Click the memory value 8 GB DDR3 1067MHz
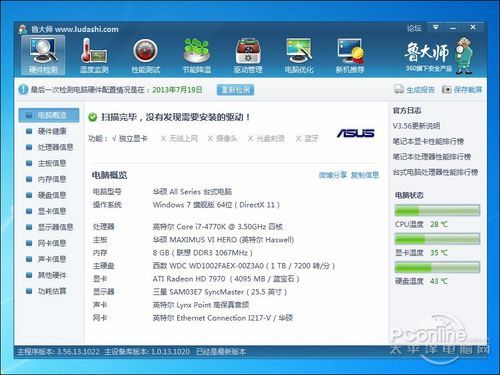This screenshot has width=500, height=375. tap(203, 253)
